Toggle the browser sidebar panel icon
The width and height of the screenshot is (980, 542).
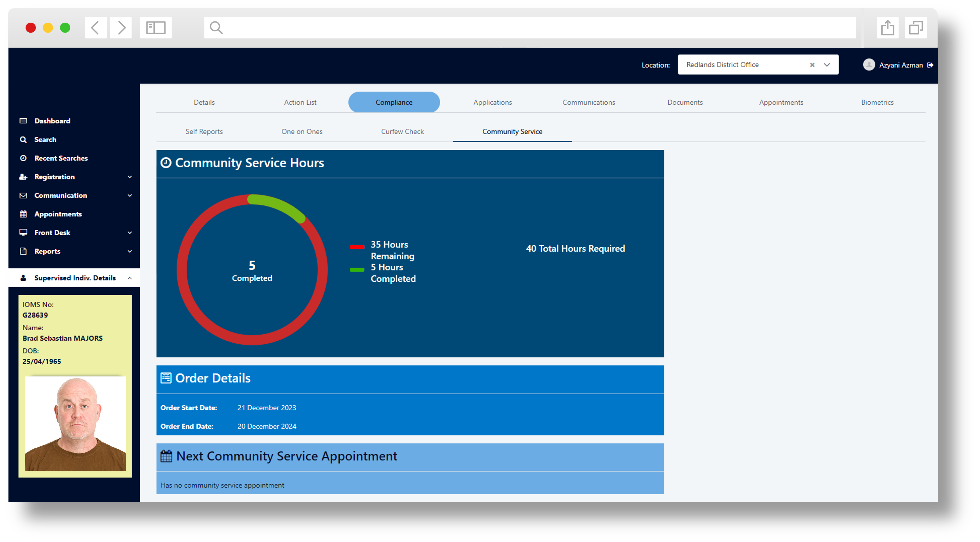tap(155, 27)
